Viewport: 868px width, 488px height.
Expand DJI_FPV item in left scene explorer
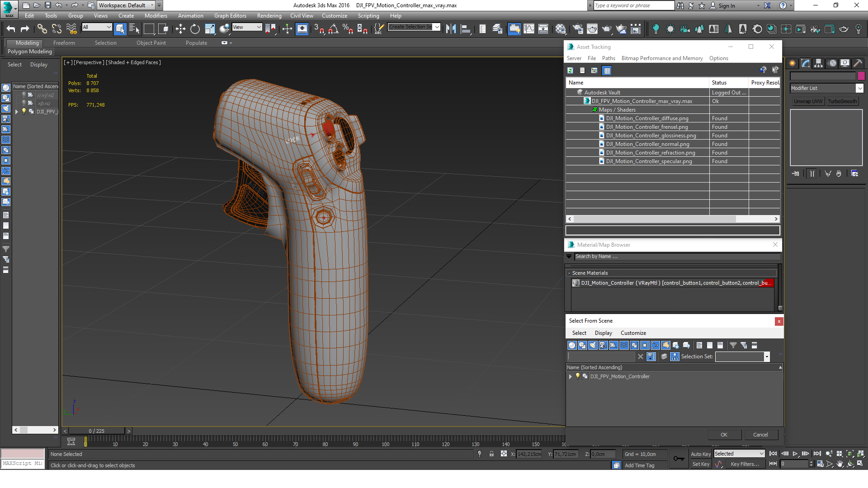coord(17,112)
